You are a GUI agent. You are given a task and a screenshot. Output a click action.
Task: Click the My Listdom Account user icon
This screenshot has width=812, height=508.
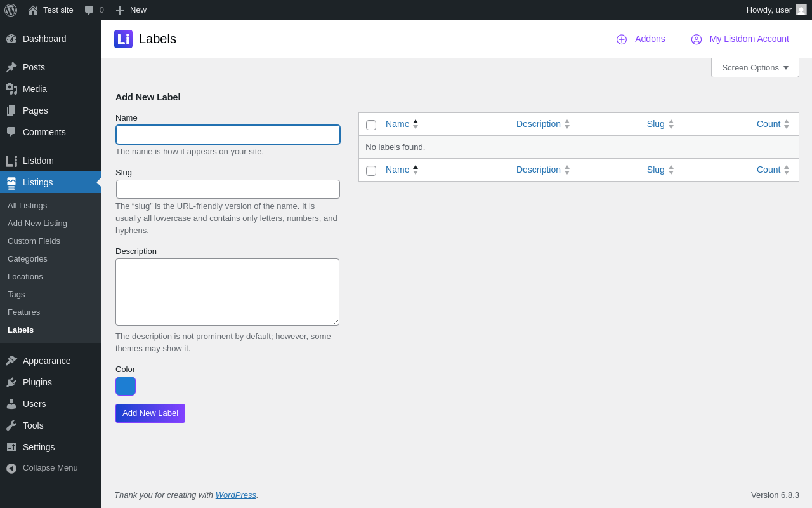click(697, 39)
